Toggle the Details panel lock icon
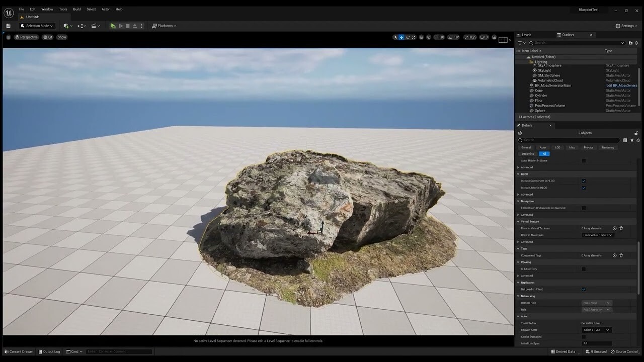644x362 pixels. click(636, 133)
